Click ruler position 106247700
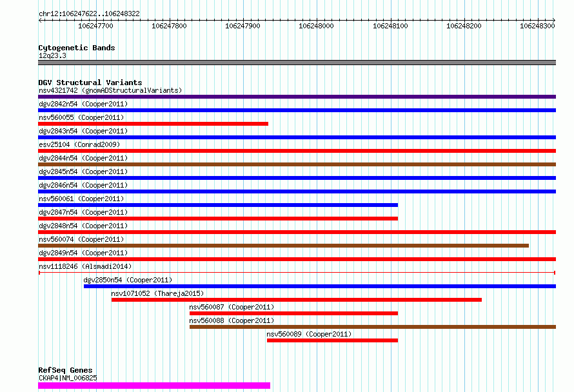 (x=95, y=26)
